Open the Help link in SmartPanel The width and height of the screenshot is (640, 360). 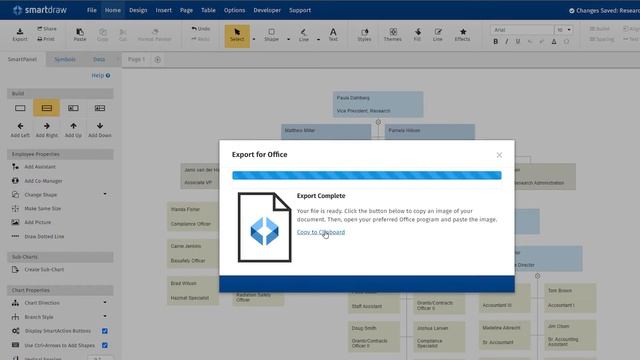pyautogui.click(x=101, y=76)
